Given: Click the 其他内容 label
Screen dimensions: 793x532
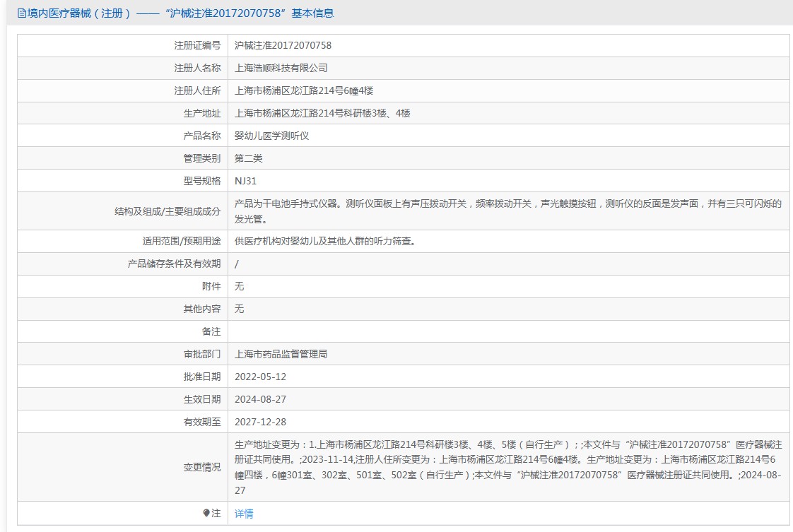Looking at the screenshot, I should 202,309.
